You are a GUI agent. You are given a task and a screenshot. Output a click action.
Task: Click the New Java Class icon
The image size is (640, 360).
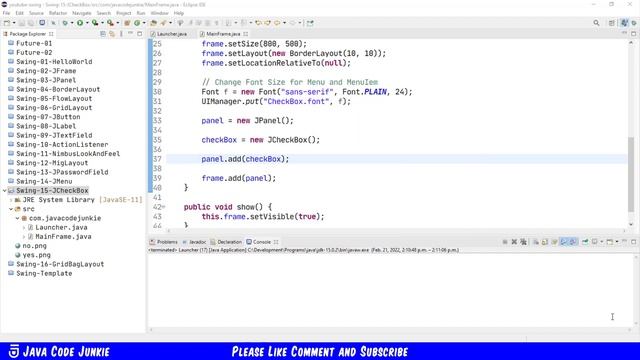click(137, 23)
